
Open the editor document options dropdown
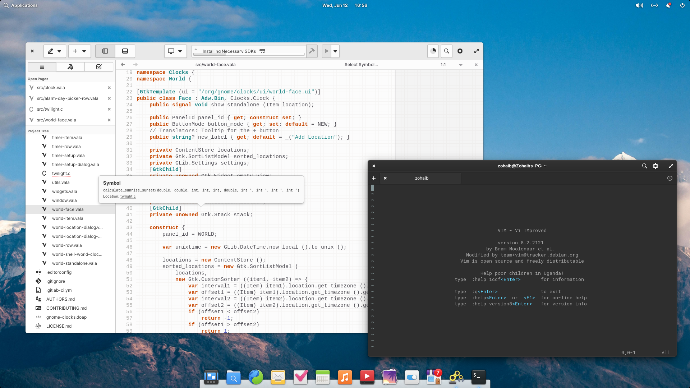pos(460,65)
